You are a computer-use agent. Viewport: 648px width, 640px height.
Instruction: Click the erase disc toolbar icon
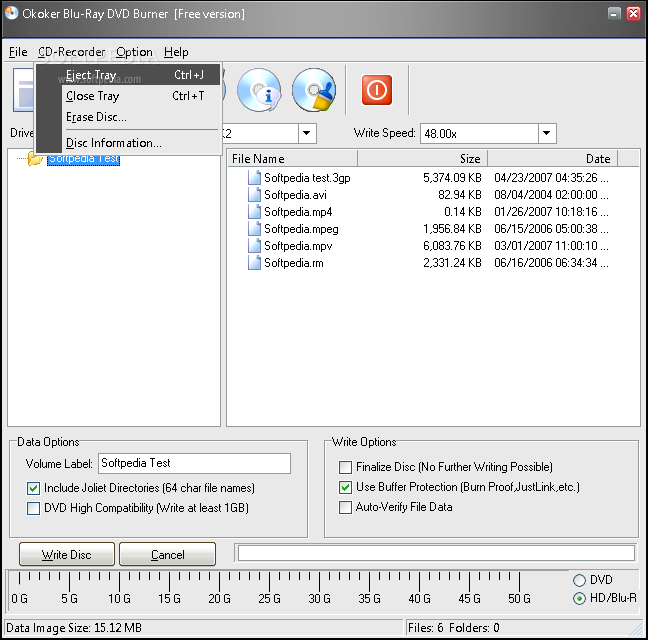(x=314, y=90)
